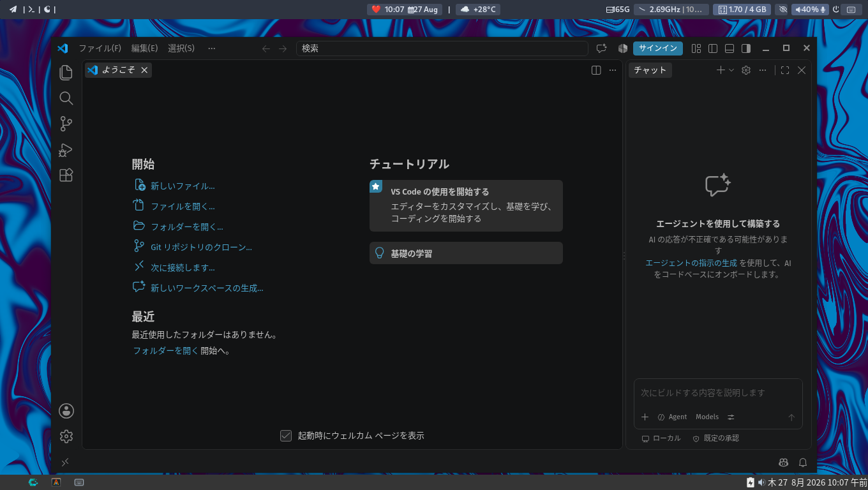Image resolution: width=868 pixels, height=490 pixels.
Task: Expand the new chat dropdown chevron
Action: 731,70
